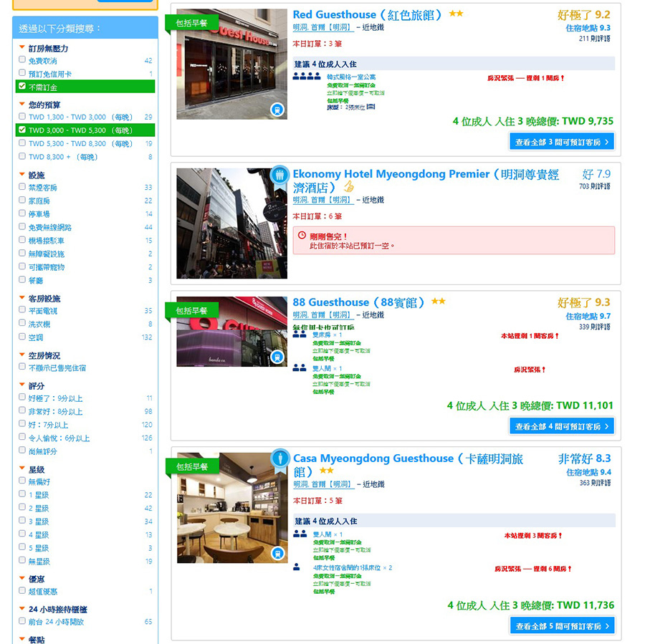This screenshot has height=644, width=645.
Task: Tick the 禁煙客房 facility checkbox
Action: pyautogui.click(x=22, y=187)
